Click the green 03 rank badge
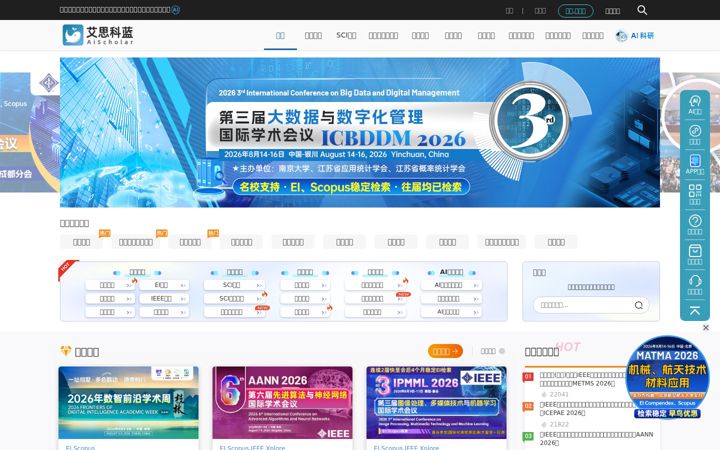This screenshot has width=720, height=450. click(x=528, y=436)
